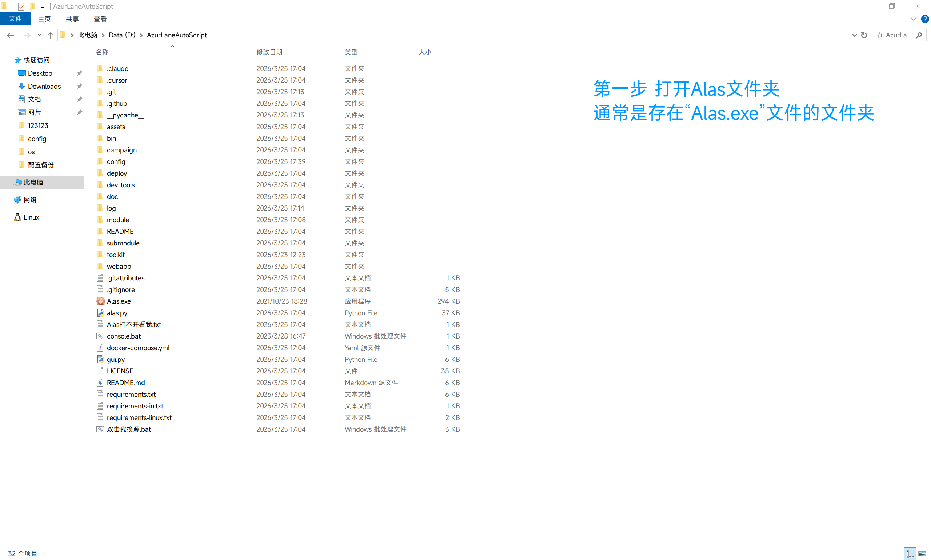931x560 pixels.
Task: Open the 文件 menu tab
Action: (15, 19)
